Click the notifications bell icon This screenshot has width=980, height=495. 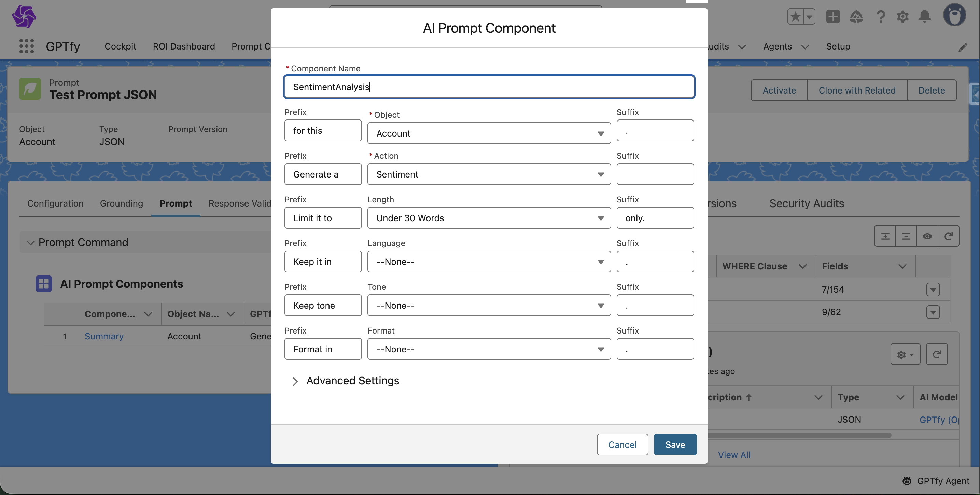[x=924, y=16]
